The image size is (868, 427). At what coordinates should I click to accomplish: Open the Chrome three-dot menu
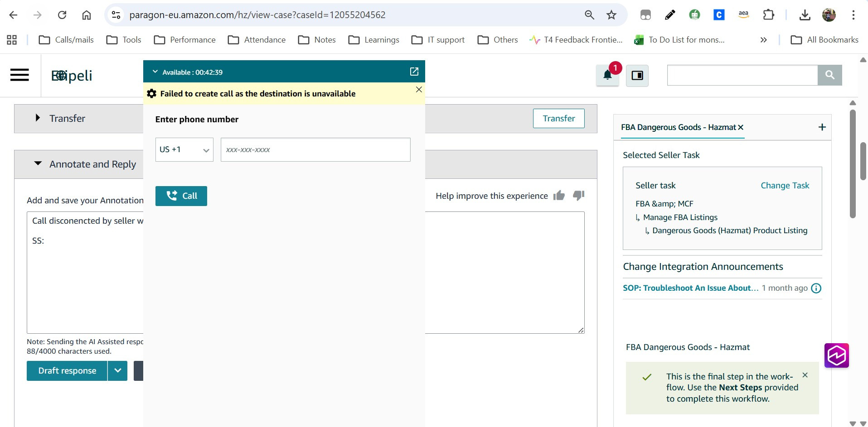(853, 15)
